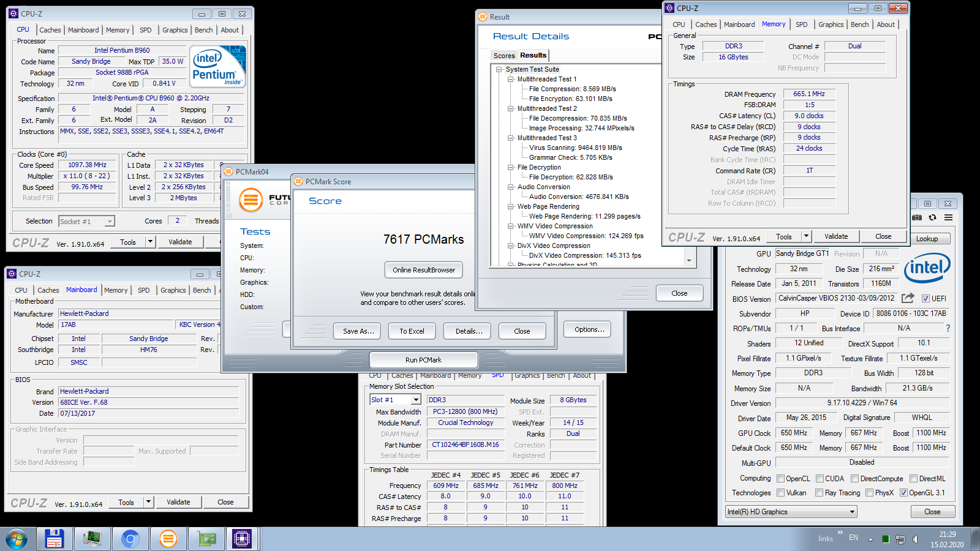Open Graphics tab in Mainboard CPU-Z window

(173, 290)
